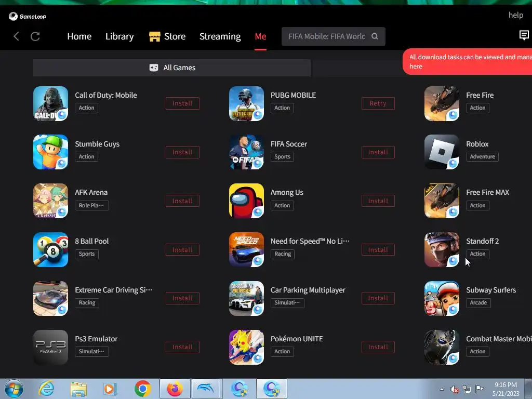This screenshot has width=532, height=399.
Task: Install Stumble Guys
Action: tap(182, 152)
